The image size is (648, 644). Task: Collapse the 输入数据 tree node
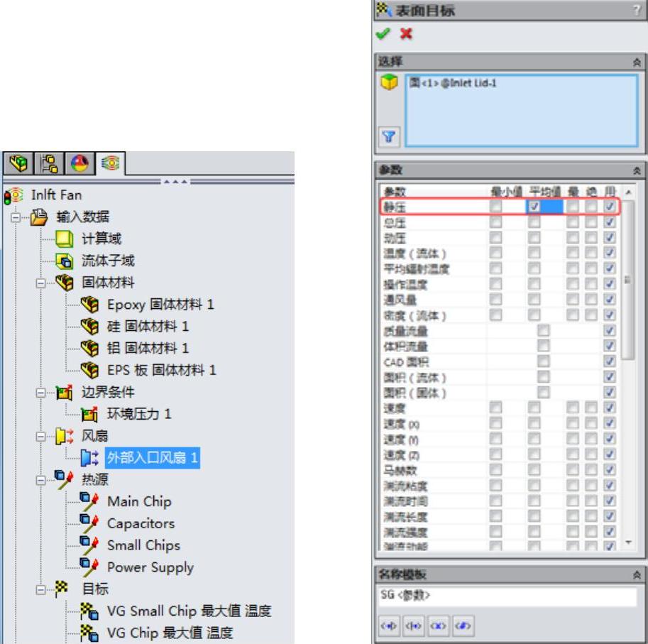[x=16, y=217]
